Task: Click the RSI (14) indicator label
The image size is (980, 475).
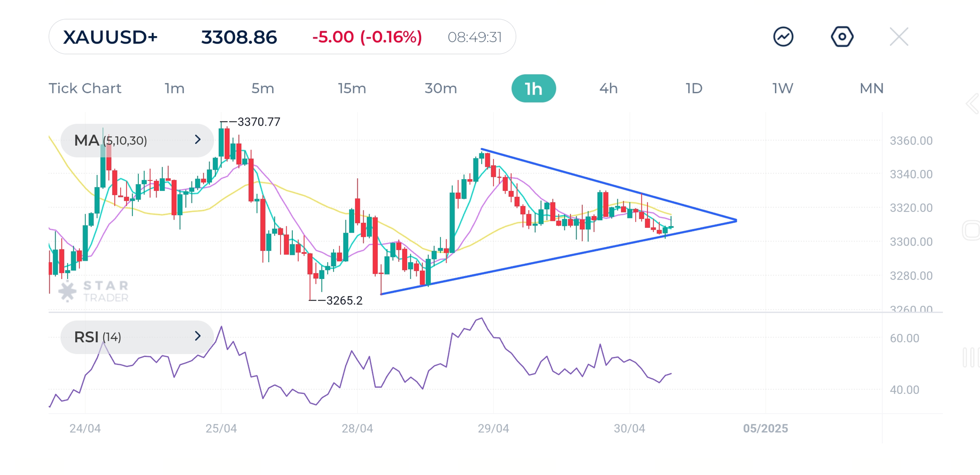Action: point(99,337)
